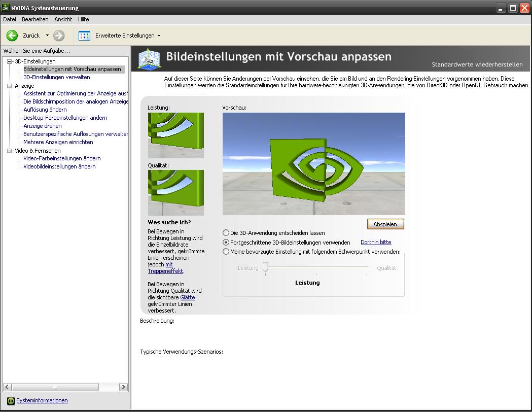This screenshot has width=532, height=412.
Task: Open the Erweiterte Einstellungen dropdown arrow
Action: pyautogui.click(x=159, y=36)
